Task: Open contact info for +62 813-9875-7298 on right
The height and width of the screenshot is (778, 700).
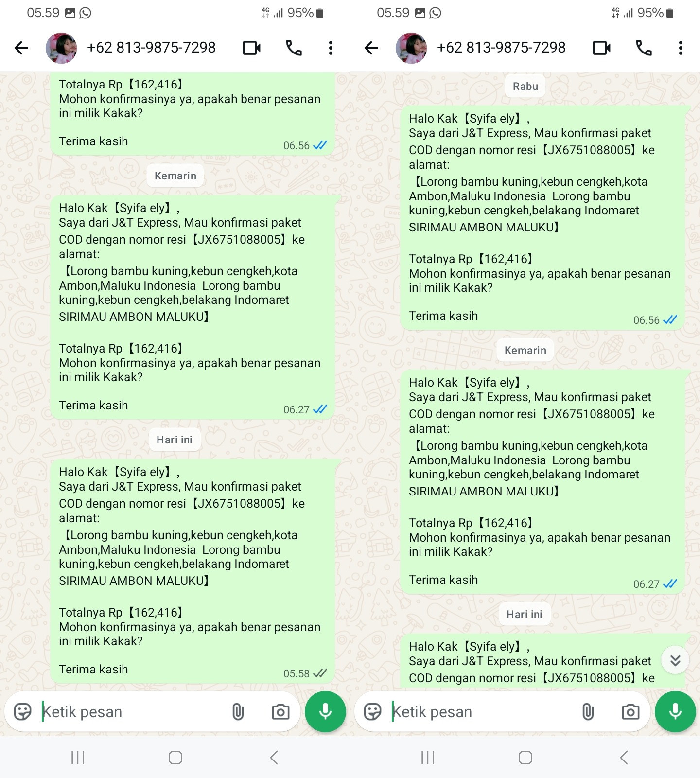Action: 501,48
